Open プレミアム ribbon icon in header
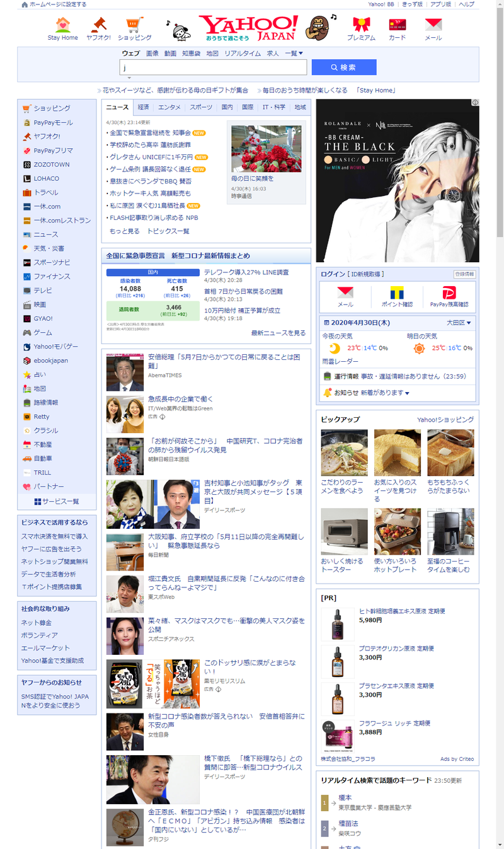504x849 pixels. click(x=361, y=25)
